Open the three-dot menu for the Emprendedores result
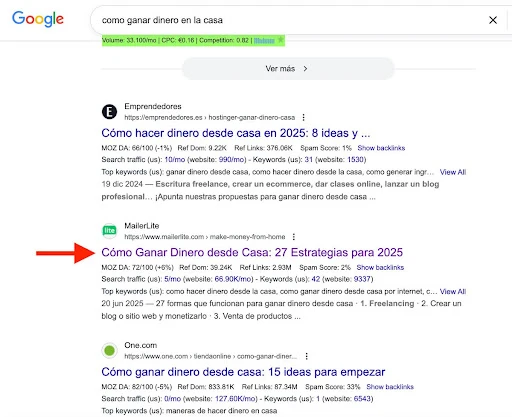Screen dimensions: 512x417 click(x=303, y=117)
